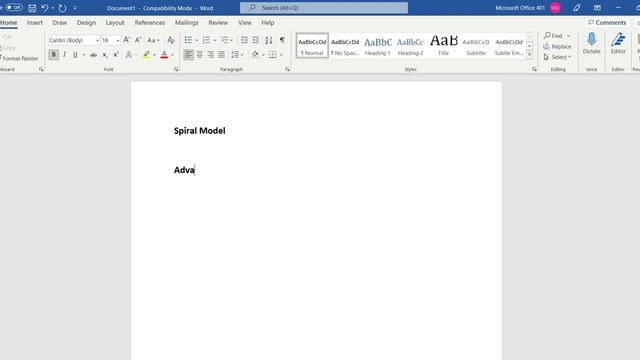This screenshot has width=640, height=360.
Task: Open Change Case dropdown
Action: [x=153, y=40]
